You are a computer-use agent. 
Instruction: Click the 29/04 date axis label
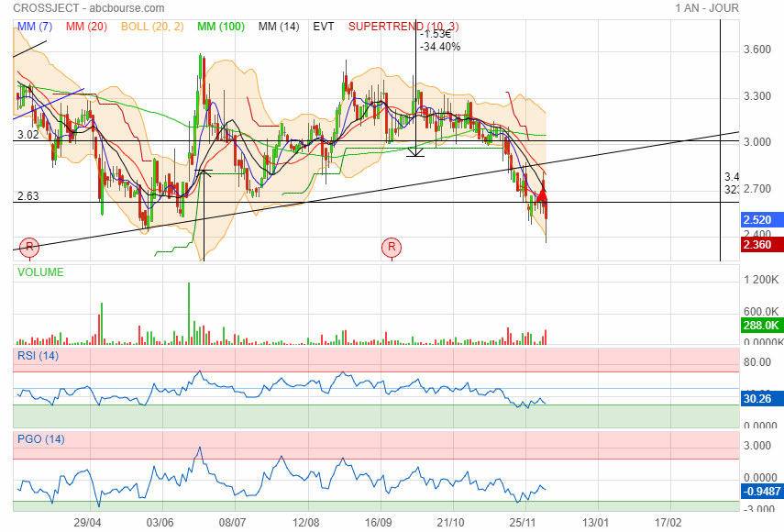click(x=87, y=523)
